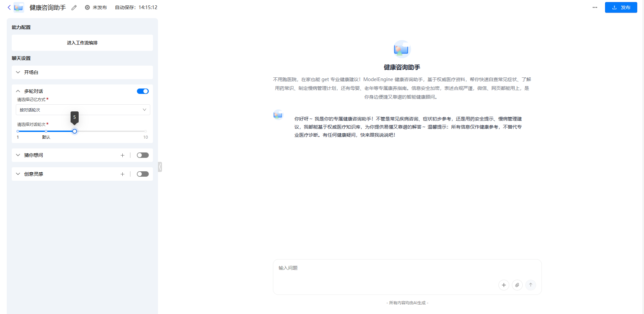Click the assistant avatar in the chat message
644x314 pixels.
278,115
